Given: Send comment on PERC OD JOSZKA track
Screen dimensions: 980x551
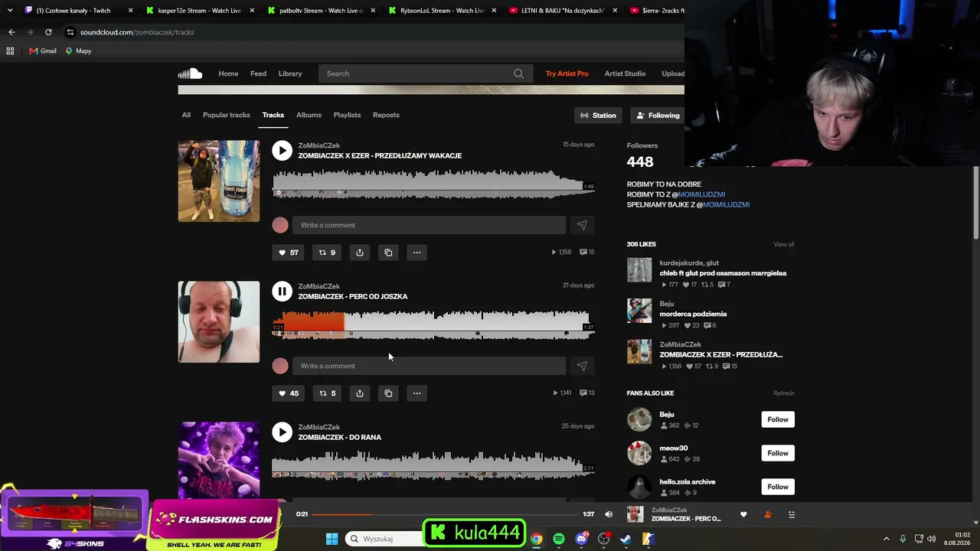Looking at the screenshot, I should pos(582,366).
